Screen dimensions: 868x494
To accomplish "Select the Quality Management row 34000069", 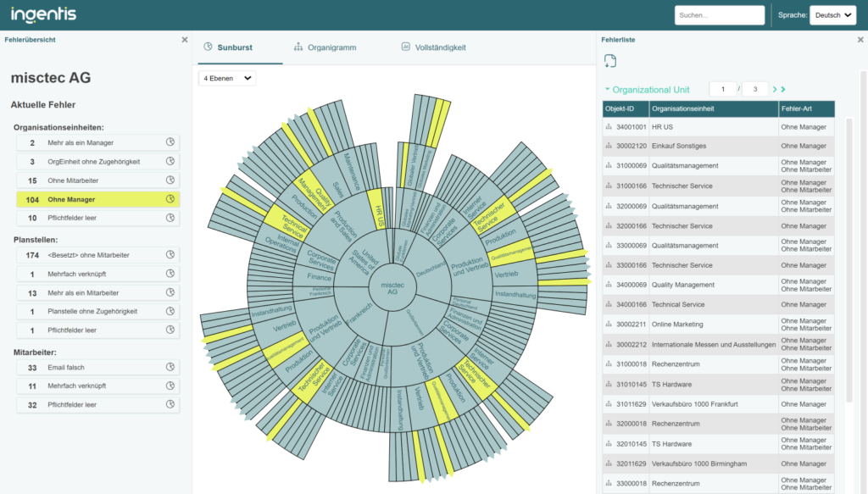I will [x=719, y=285].
